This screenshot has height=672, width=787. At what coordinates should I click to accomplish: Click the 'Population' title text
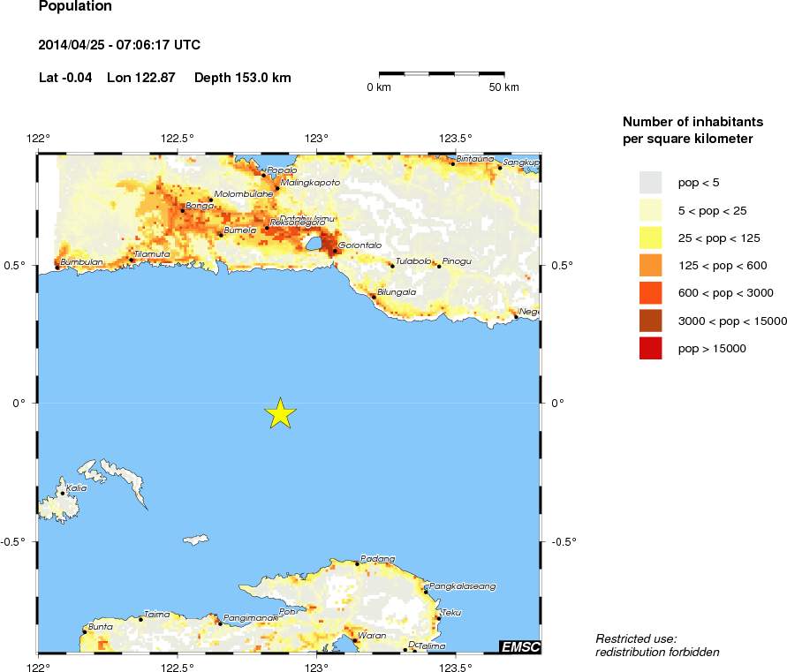75,7
